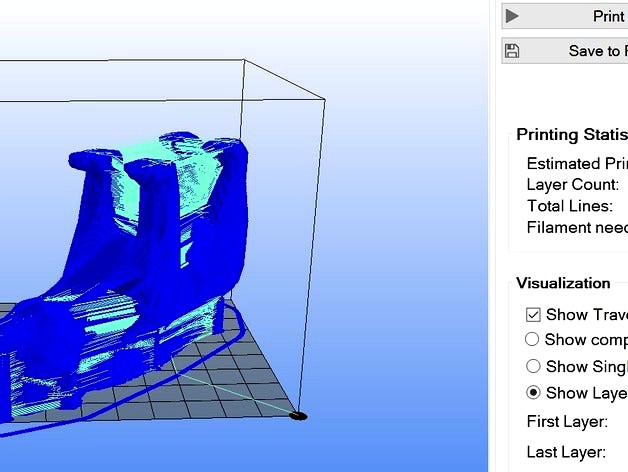Click the Visualization group header
Viewport: 628px width, 472px height.
coord(563,283)
